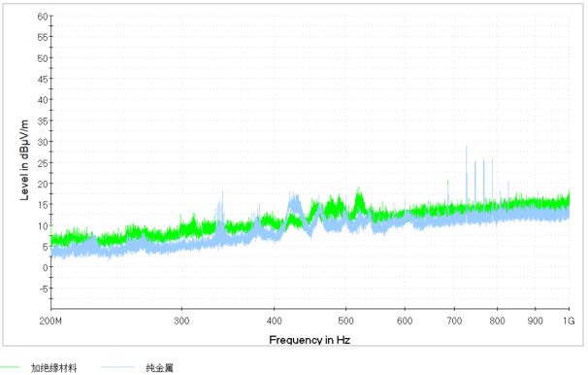Click the 60 label on level axis
588x375 pixels.
click(x=43, y=17)
